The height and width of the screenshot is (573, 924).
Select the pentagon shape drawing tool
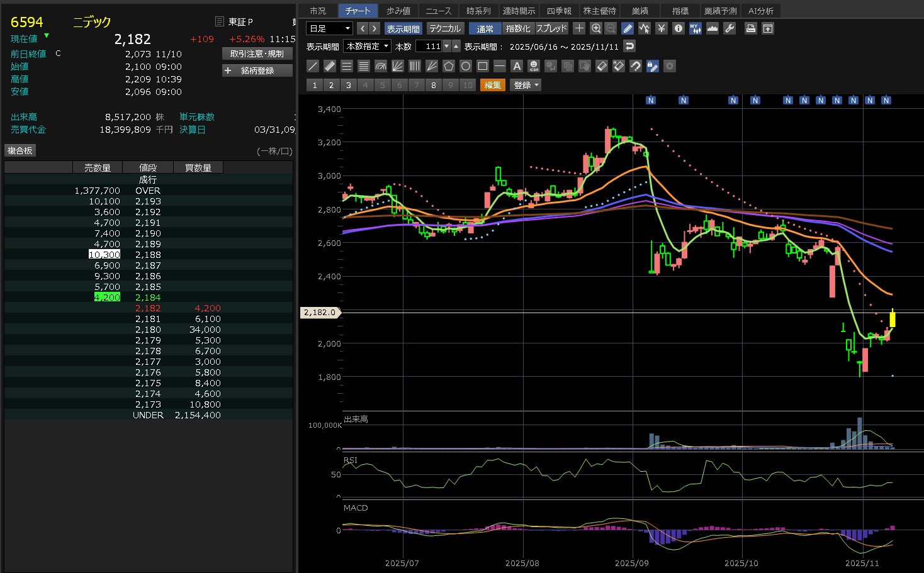pos(449,66)
